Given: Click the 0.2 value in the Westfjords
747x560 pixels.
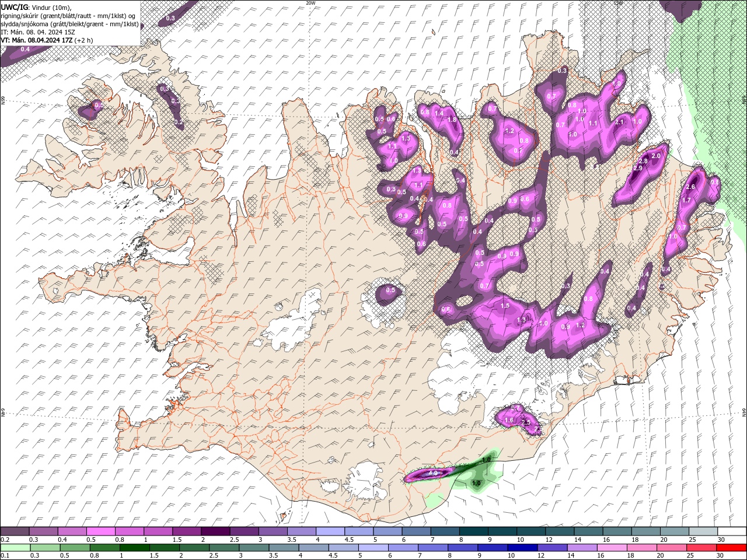Looking at the screenshot, I should tap(179, 122).
